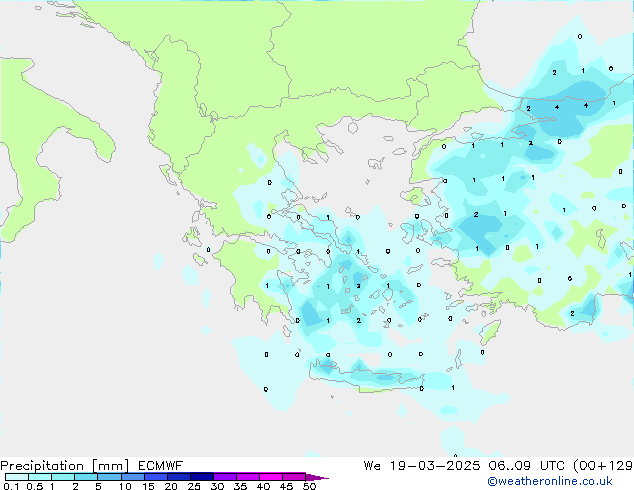The image size is (634, 490).
Task: Pick the 30–35 mm purple legend swatch
Action: coord(225,477)
